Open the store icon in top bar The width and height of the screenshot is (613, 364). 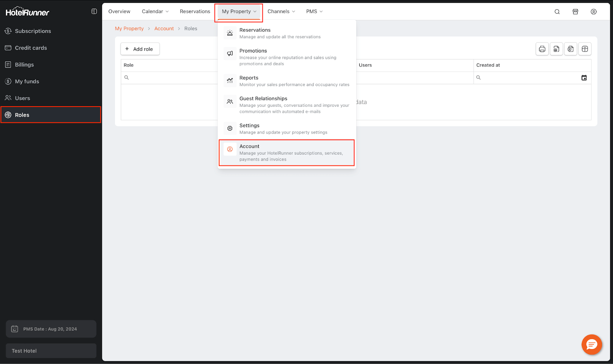coord(575,11)
